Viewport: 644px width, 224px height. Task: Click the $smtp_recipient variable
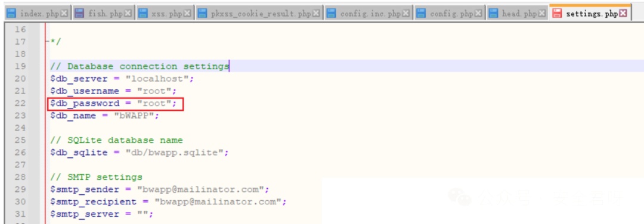(93, 202)
